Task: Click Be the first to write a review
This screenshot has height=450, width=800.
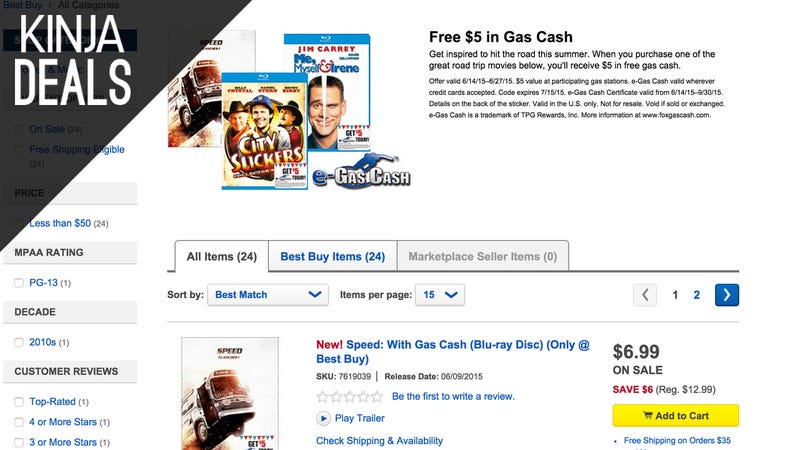Action: [x=453, y=396]
